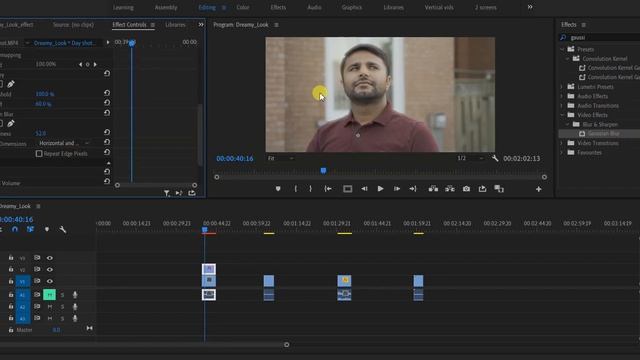
Task: Switch to the Color workspace
Action: click(243, 7)
